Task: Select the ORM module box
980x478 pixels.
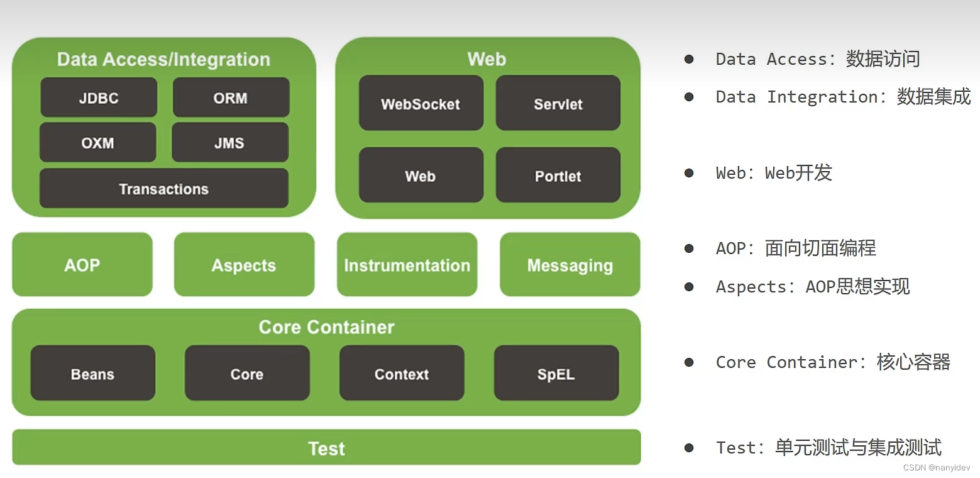Action: coord(231,97)
